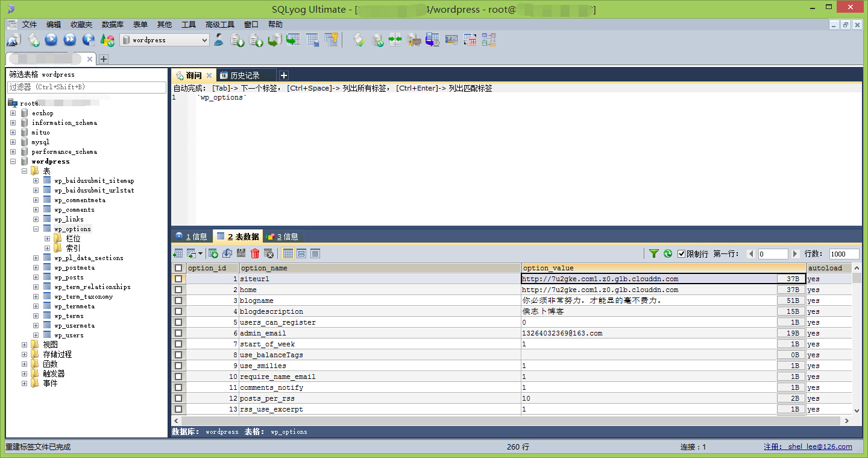This screenshot has height=458, width=868.
Task: Click the execute and edit resultset icon
Action: click(x=89, y=40)
